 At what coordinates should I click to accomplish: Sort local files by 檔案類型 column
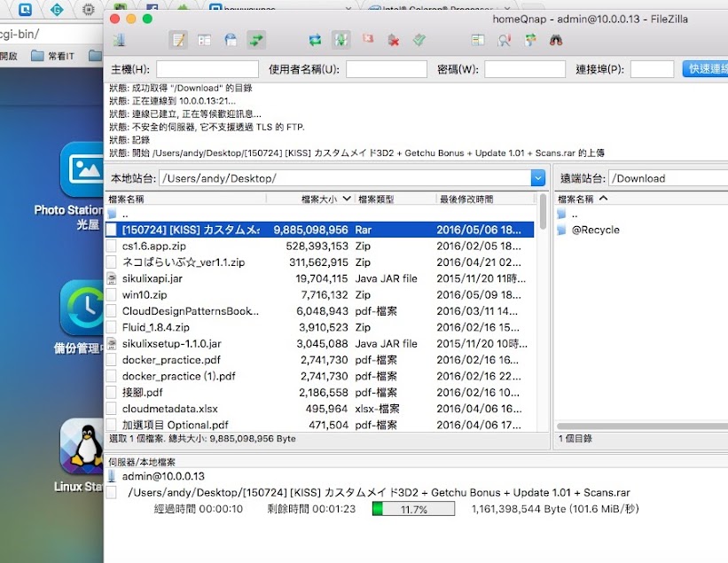click(x=395, y=199)
